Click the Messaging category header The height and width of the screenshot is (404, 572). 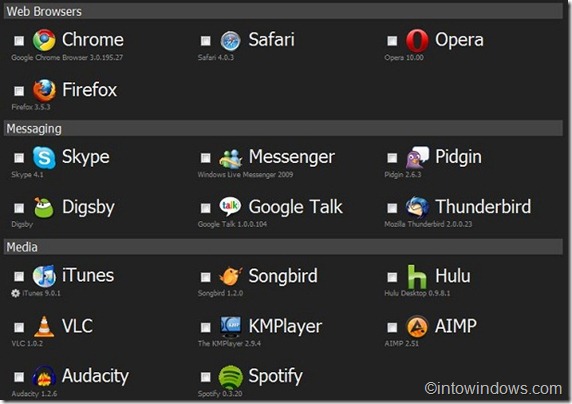coord(283,128)
